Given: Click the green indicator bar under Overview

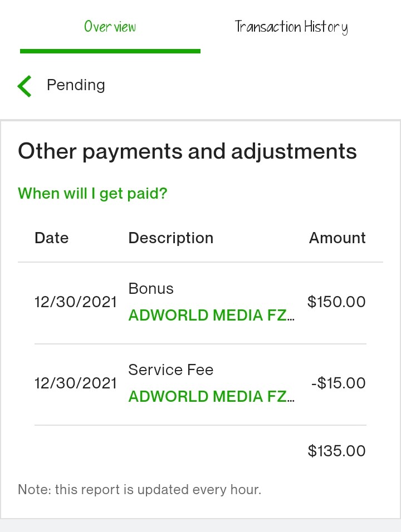Looking at the screenshot, I should 110,51.
